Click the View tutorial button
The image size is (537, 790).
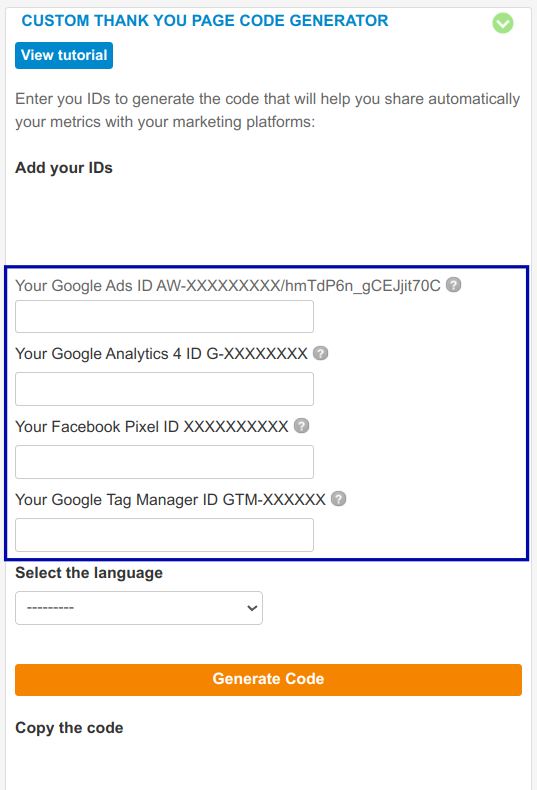pyautogui.click(x=64, y=55)
